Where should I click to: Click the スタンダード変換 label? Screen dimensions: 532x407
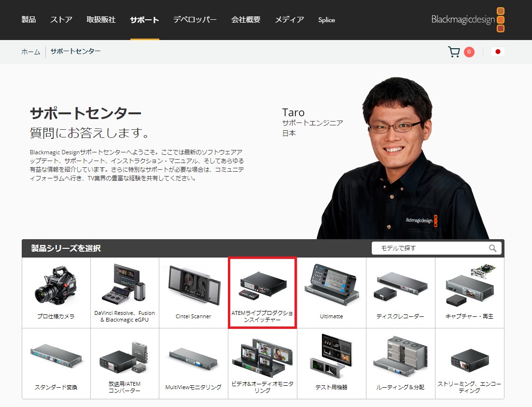pos(56,387)
